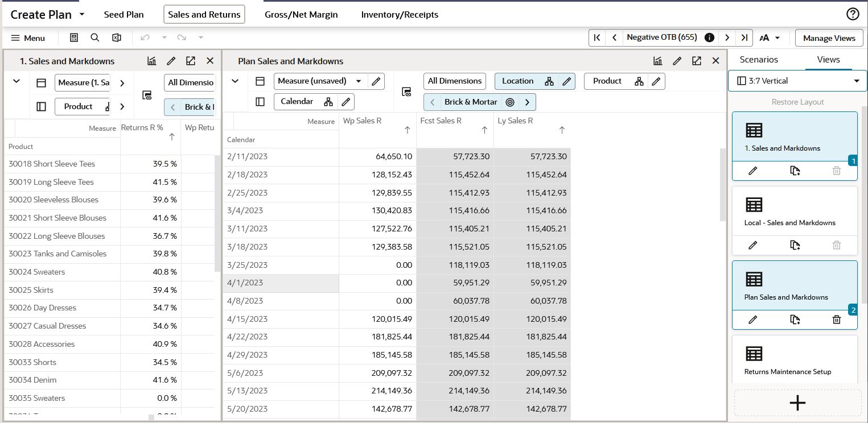Click the Negative OTB info icon
Image resolution: width=868 pixels, height=423 pixels.
[709, 38]
